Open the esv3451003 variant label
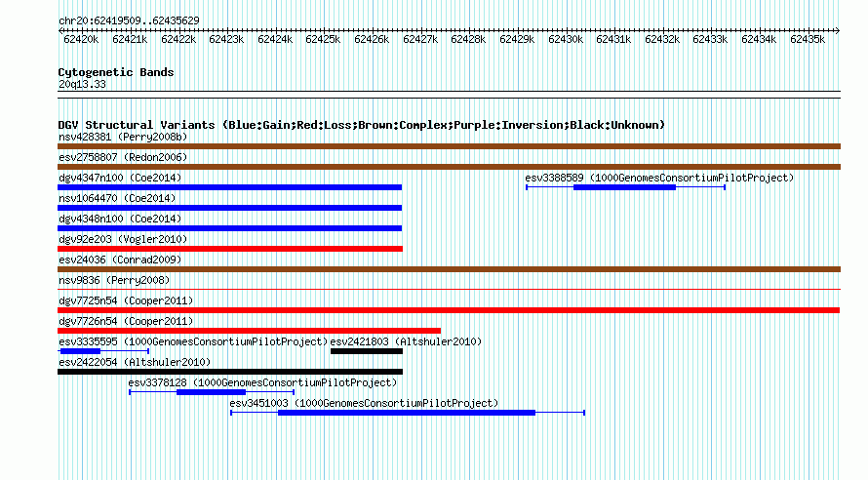The width and height of the screenshot is (868, 480). (x=364, y=403)
